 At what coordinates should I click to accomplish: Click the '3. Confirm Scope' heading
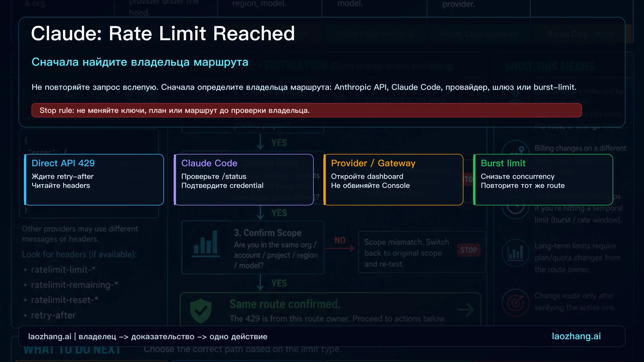[x=268, y=233]
